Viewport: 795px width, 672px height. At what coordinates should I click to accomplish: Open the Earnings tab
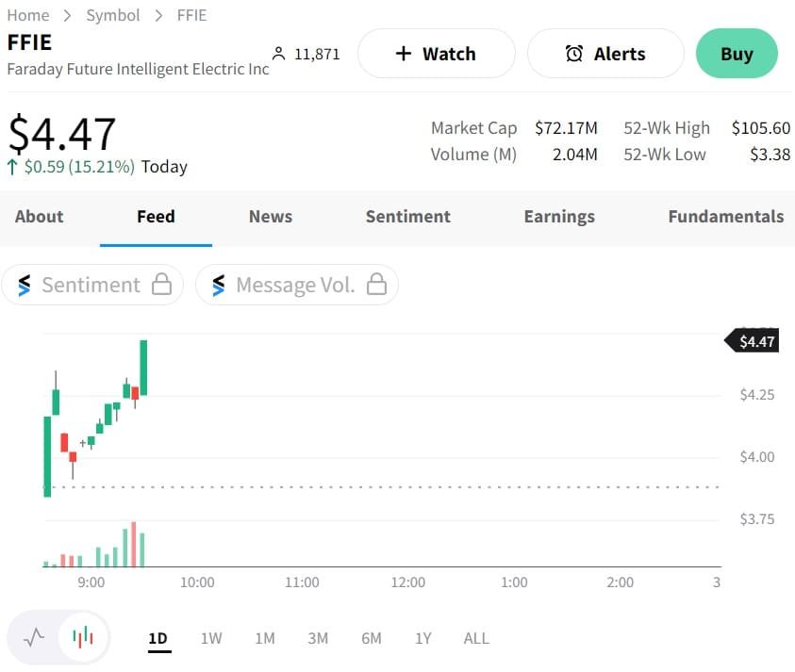pos(559,217)
